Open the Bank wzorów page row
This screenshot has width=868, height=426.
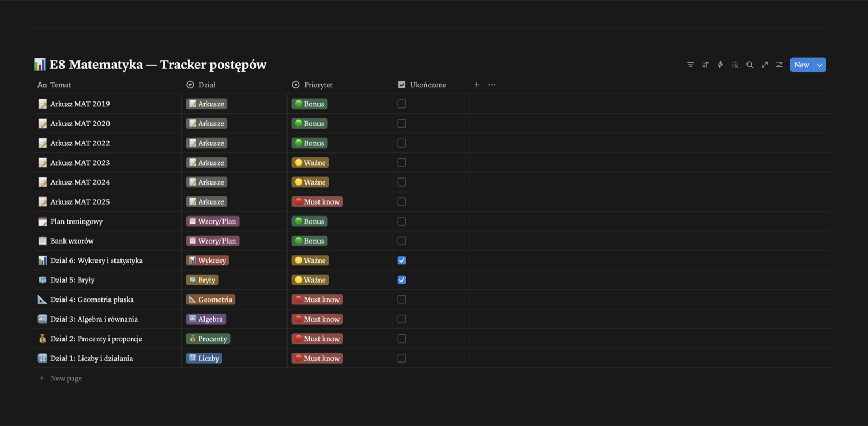pyautogui.click(x=72, y=241)
